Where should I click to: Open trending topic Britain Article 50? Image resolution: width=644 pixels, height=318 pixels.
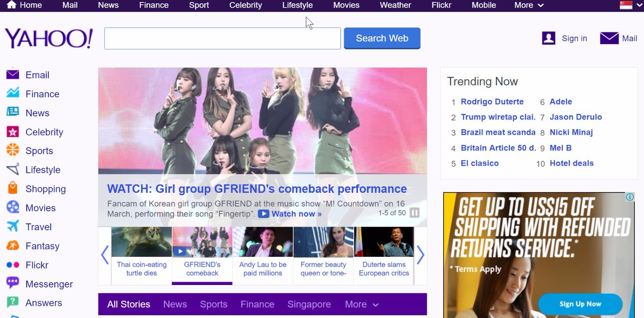[498, 148]
